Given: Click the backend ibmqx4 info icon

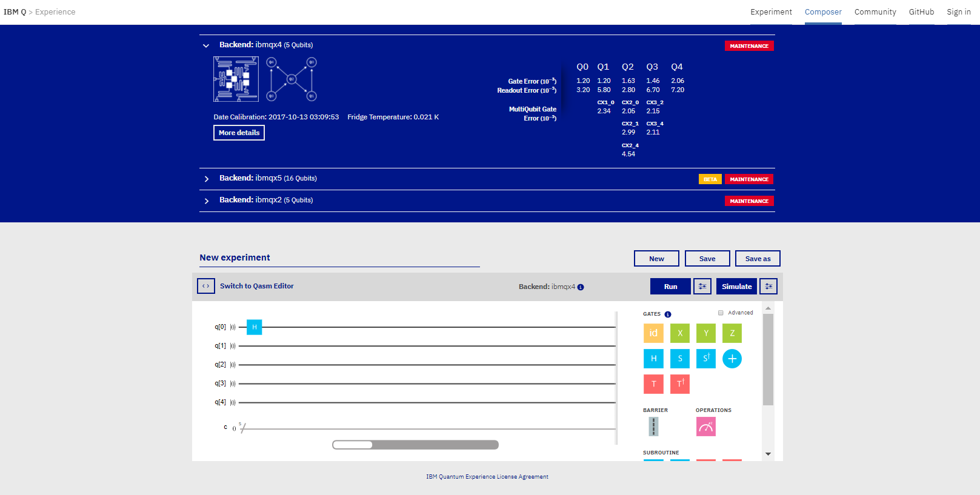Looking at the screenshot, I should point(581,287).
